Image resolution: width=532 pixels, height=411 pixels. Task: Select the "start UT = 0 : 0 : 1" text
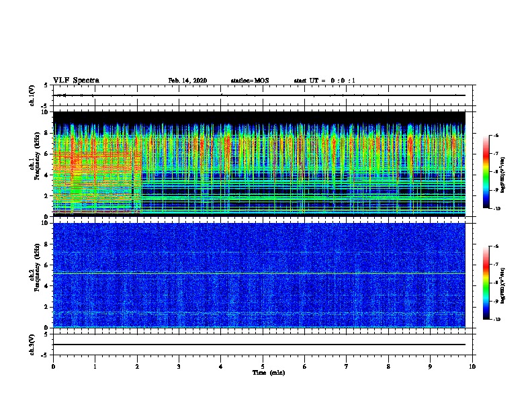click(324, 81)
